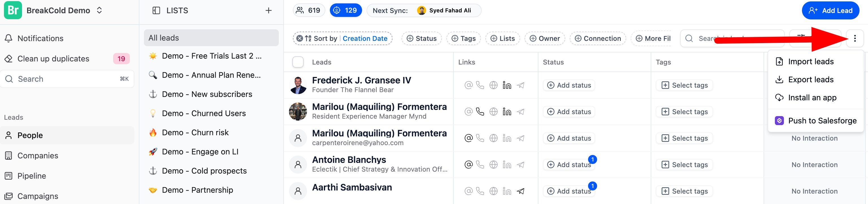Go to People section
Image resolution: width=868 pixels, height=204 pixels.
click(67, 135)
